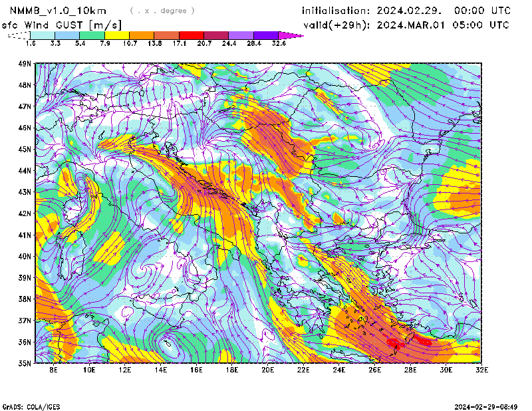Click the magenta arrow at legend's right end
Image resolution: width=532 pixels, height=411 pixels.
pos(291,35)
